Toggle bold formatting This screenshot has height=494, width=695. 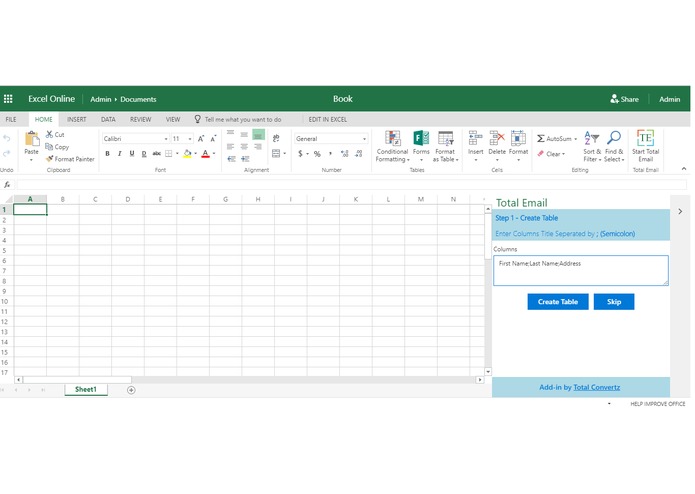[107, 154]
